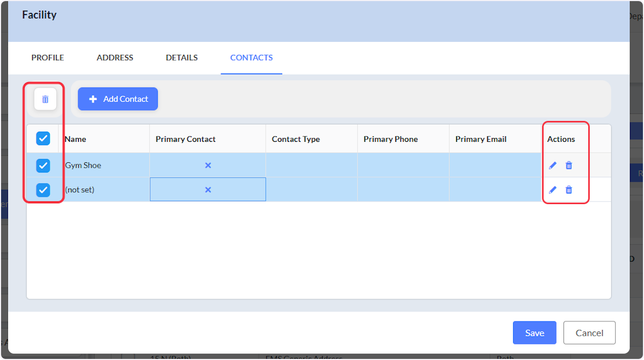Save the facility changes
The height and width of the screenshot is (360, 644).
point(535,333)
